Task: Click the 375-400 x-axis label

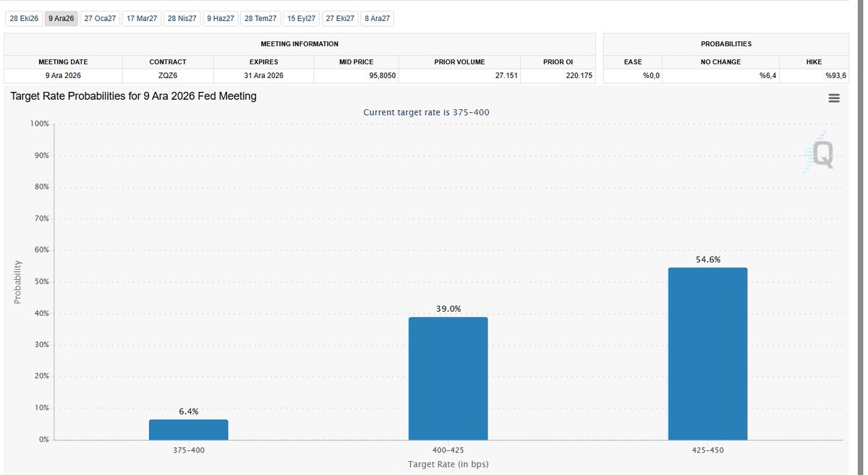Action: click(x=189, y=450)
